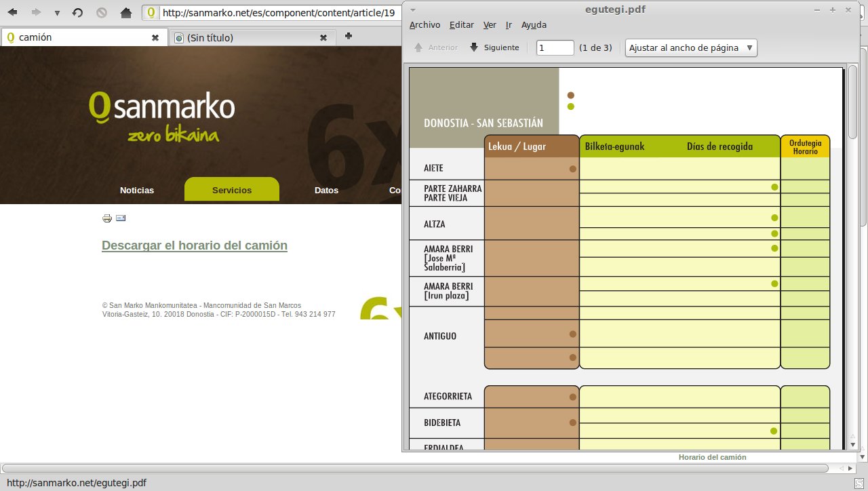Close the (Sin título) tab
This screenshot has height=491, width=868.
click(x=323, y=38)
